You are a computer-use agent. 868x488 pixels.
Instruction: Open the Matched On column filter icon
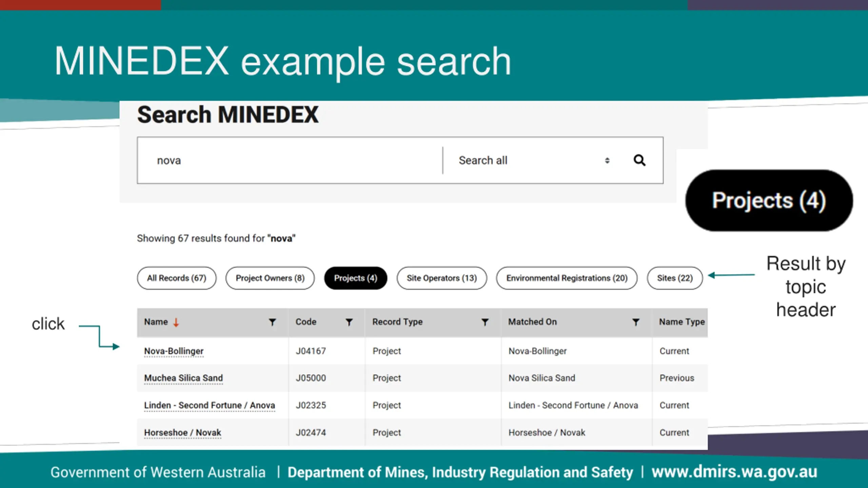636,322
